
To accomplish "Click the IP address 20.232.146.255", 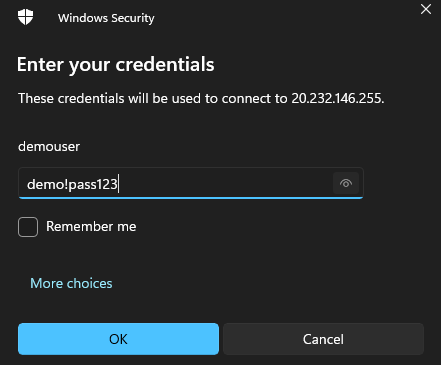I will point(337,99).
